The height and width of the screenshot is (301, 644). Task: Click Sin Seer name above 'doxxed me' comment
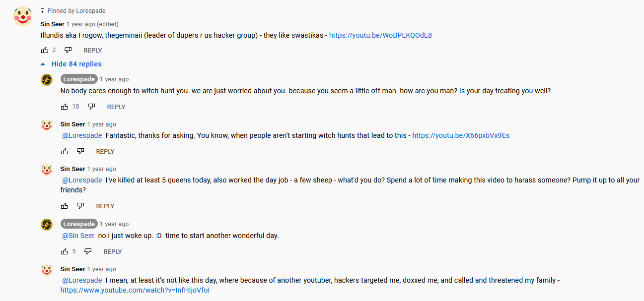pos(72,269)
